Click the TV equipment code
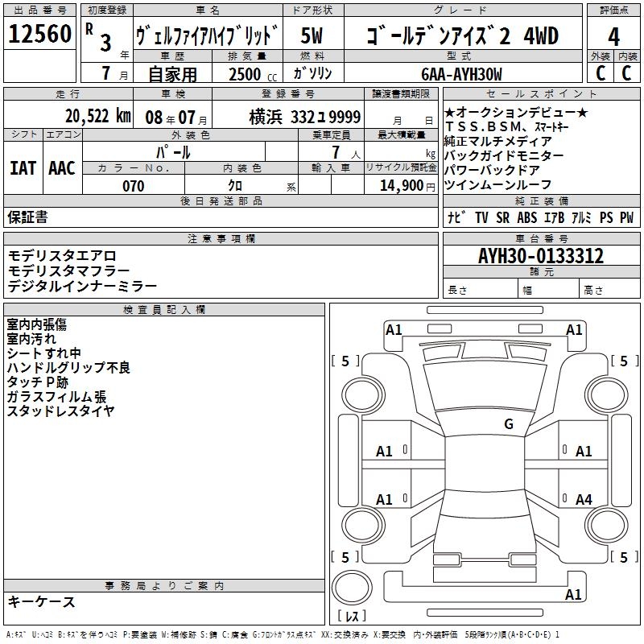644x644 pixels. click(481, 217)
